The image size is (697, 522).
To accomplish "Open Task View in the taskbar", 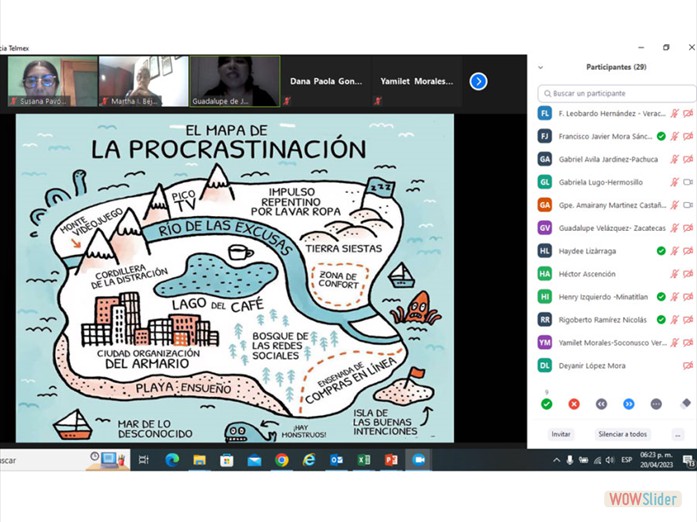I will (x=144, y=460).
